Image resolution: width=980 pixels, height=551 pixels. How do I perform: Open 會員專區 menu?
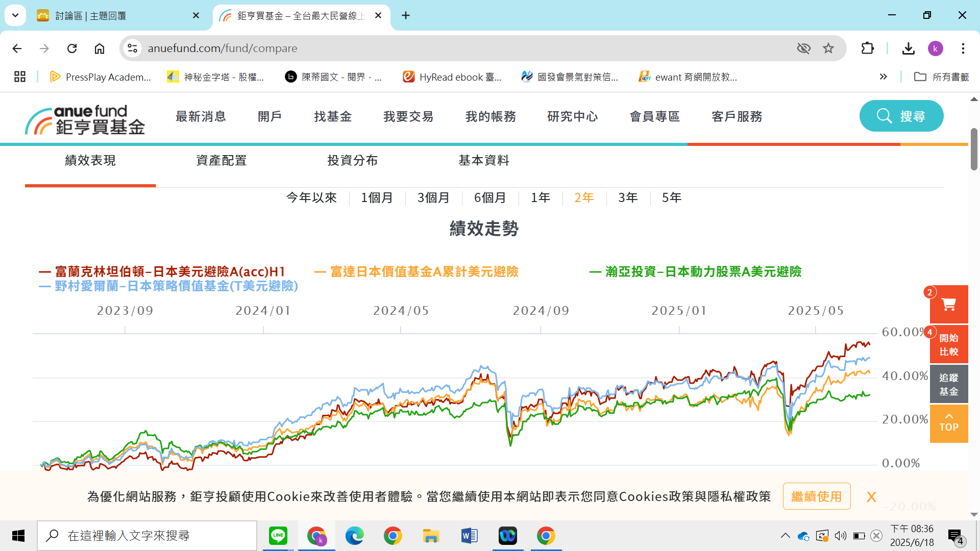pyautogui.click(x=654, y=117)
